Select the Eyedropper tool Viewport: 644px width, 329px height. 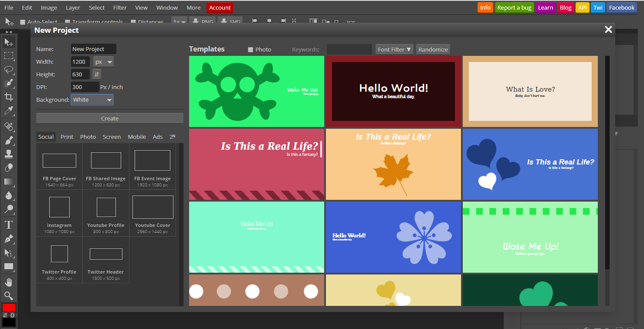(x=9, y=110)
